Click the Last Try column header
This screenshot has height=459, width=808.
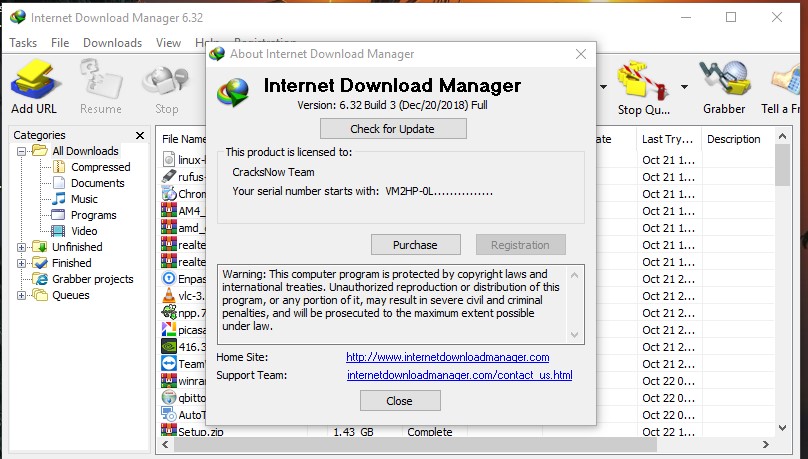coord(668,139)
